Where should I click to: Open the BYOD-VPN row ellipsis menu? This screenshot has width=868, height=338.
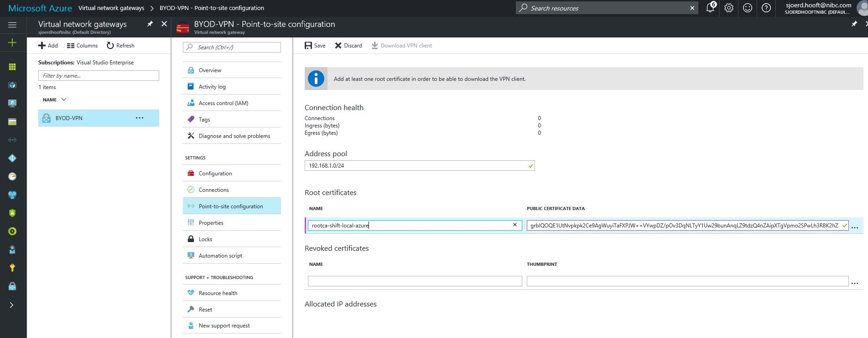[140, 118]
